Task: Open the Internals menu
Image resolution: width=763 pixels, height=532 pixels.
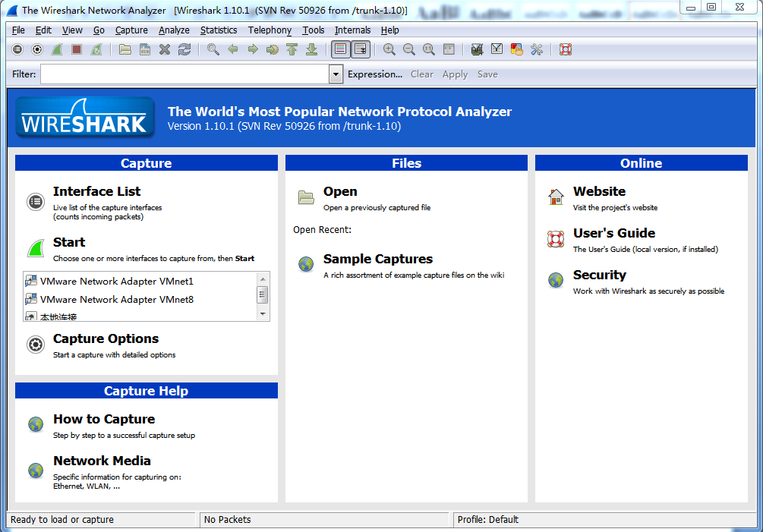Action: (x=352, y=30)
